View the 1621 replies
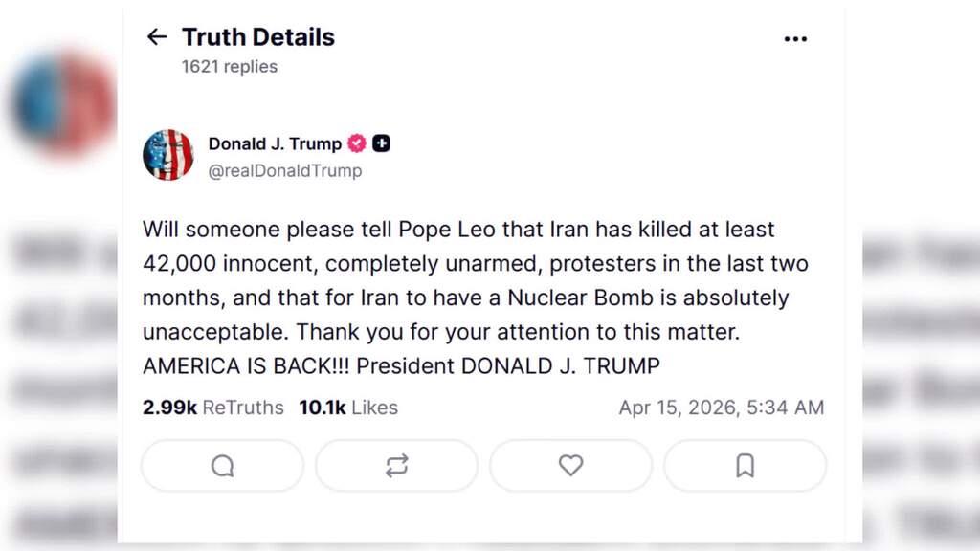This screenshot has height=551, width=980. point(229,66)
